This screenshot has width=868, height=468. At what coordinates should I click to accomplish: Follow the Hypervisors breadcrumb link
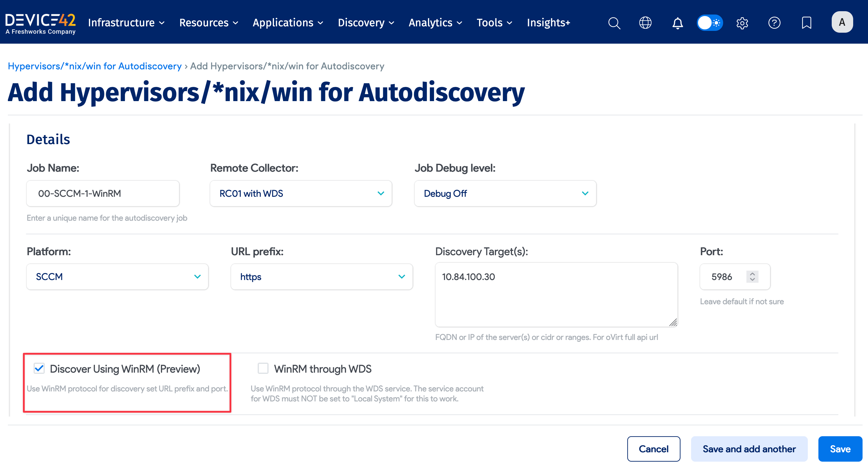[94, 66]
